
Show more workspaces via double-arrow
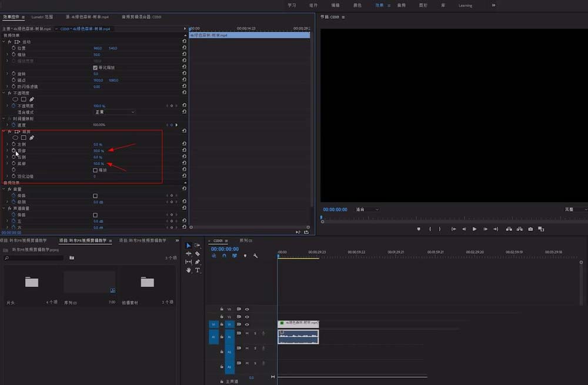(x=493, y=5)
